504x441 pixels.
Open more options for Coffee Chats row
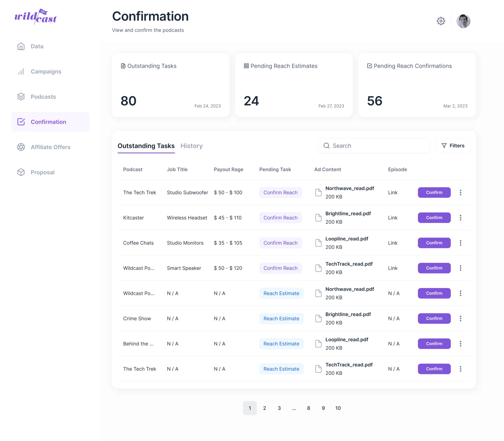point(460,243)
